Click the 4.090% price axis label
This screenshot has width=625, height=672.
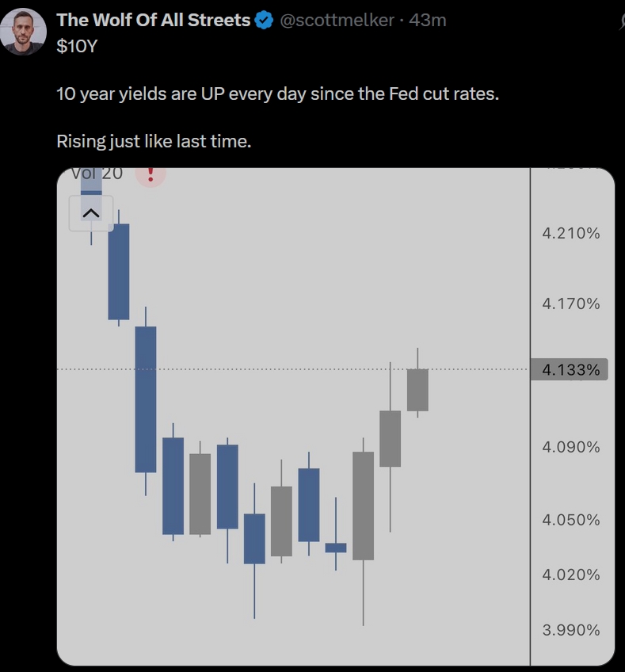[x=570, y=447]
